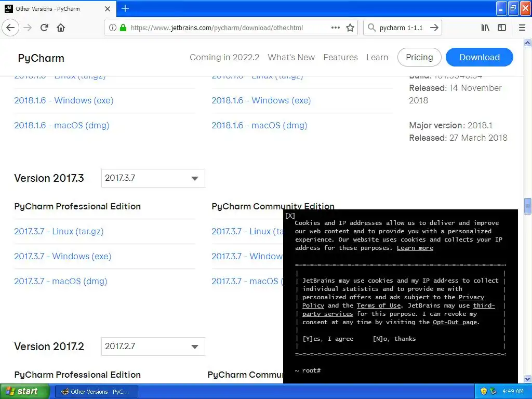The width and height of the screenshot is (532, 399).
Task: Go to Features section
Action: (340, 57)
